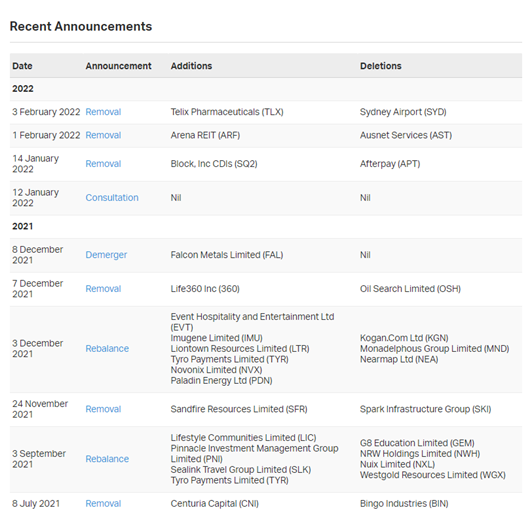This screenshot has width=525, height=511.
Task: Open the 3 September 2021 Rebalance link
Action: click(107, 459)
